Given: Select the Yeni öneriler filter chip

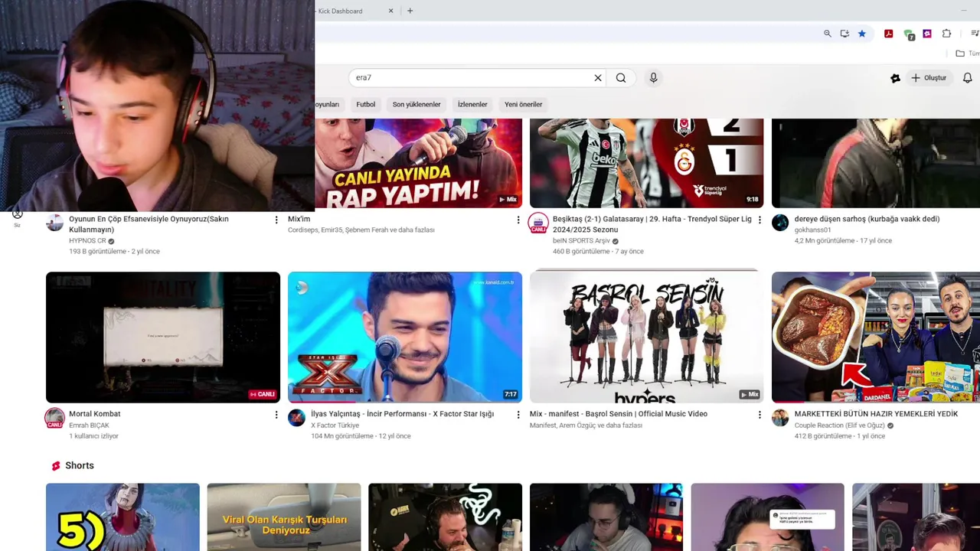Looking at the screenshot, I should click(x=524, y=104).
